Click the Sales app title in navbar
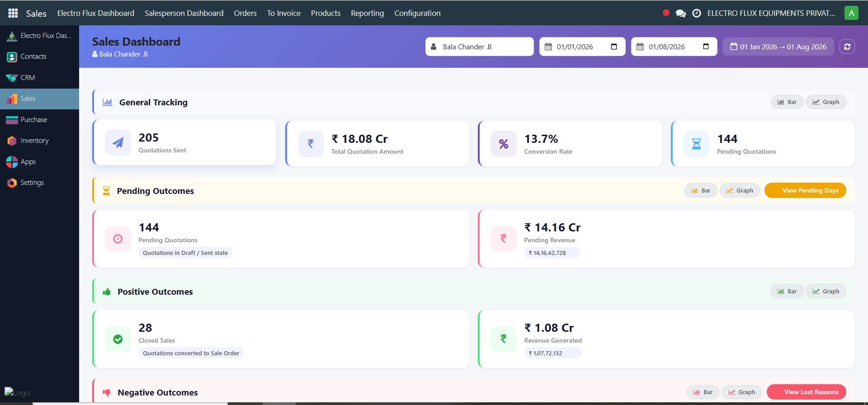 point(36,14)
